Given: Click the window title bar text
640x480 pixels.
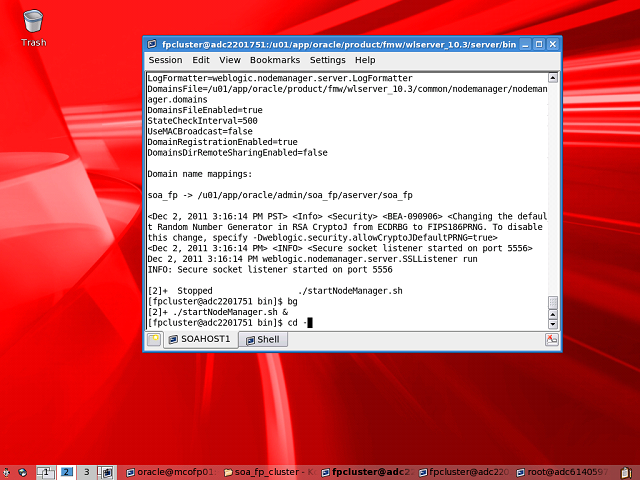Looking at the screenshot, I should click(339, 44).
